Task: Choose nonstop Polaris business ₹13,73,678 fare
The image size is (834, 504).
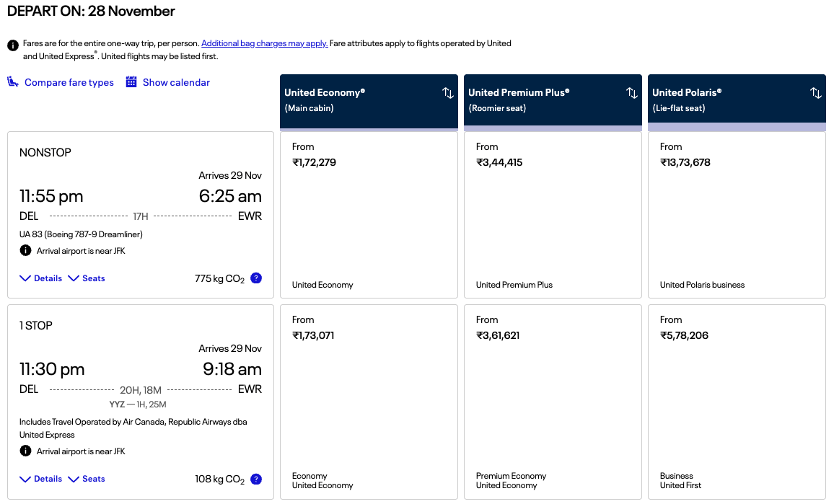Action: (x=737, y=215)
